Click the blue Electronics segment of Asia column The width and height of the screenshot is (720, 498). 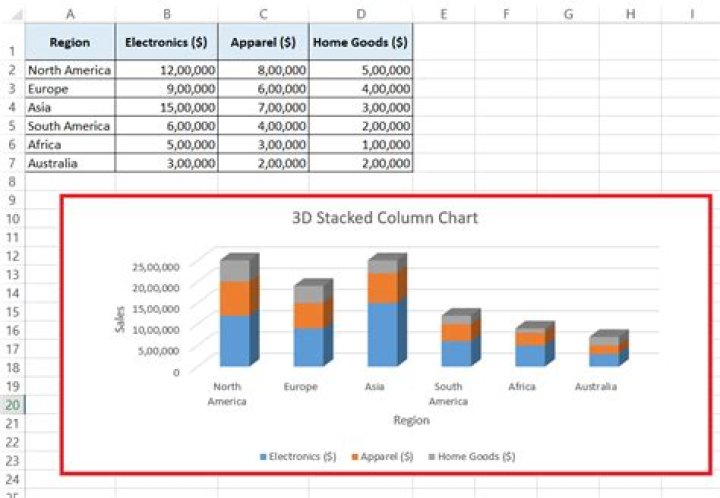coord(382,335)
